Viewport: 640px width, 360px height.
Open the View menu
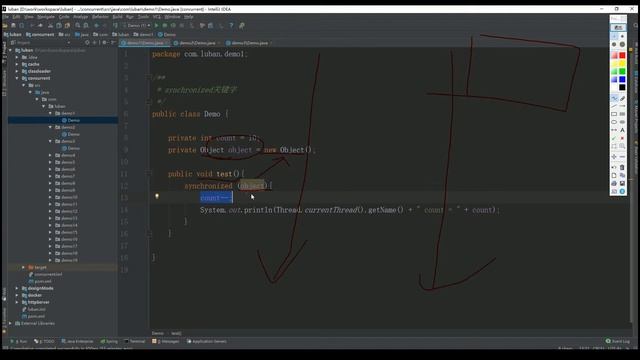(x=29, y=17)
